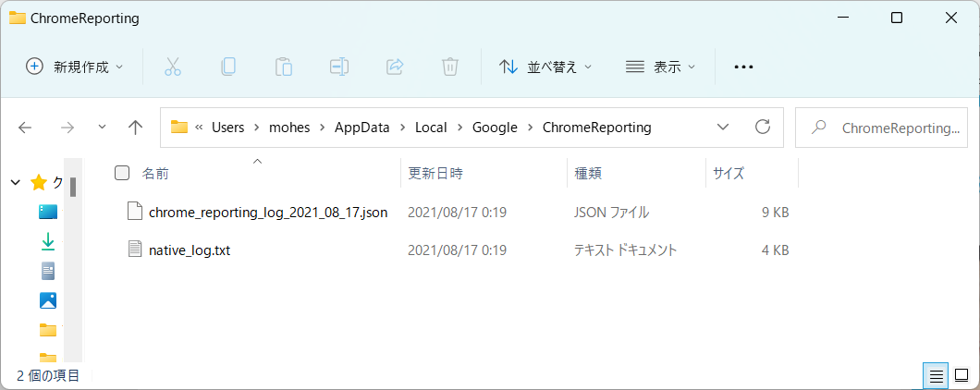Viewport: 980px width, 390px height.
Task: Click Local in the address path
Action: 431,128
